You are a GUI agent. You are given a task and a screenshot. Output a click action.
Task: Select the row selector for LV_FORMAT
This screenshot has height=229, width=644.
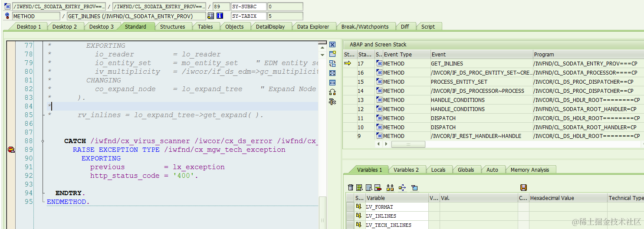(x=350, y=207)
